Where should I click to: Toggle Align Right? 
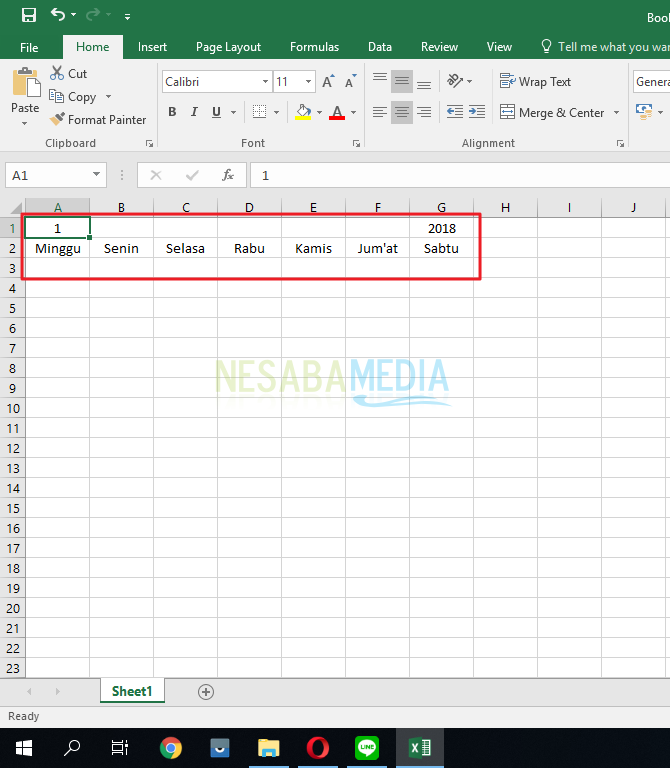pyautogui.click(x=424, y=112)
